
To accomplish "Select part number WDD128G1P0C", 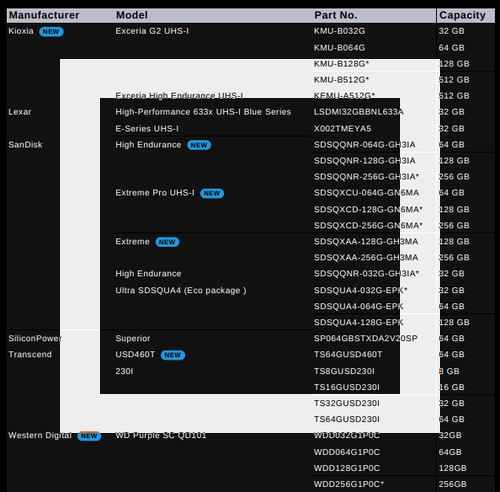I will tap(347, 468).
